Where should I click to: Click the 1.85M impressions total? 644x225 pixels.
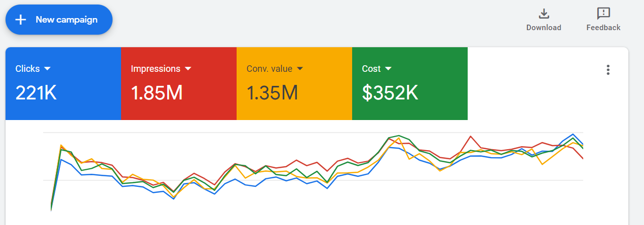tap(157, 93)
